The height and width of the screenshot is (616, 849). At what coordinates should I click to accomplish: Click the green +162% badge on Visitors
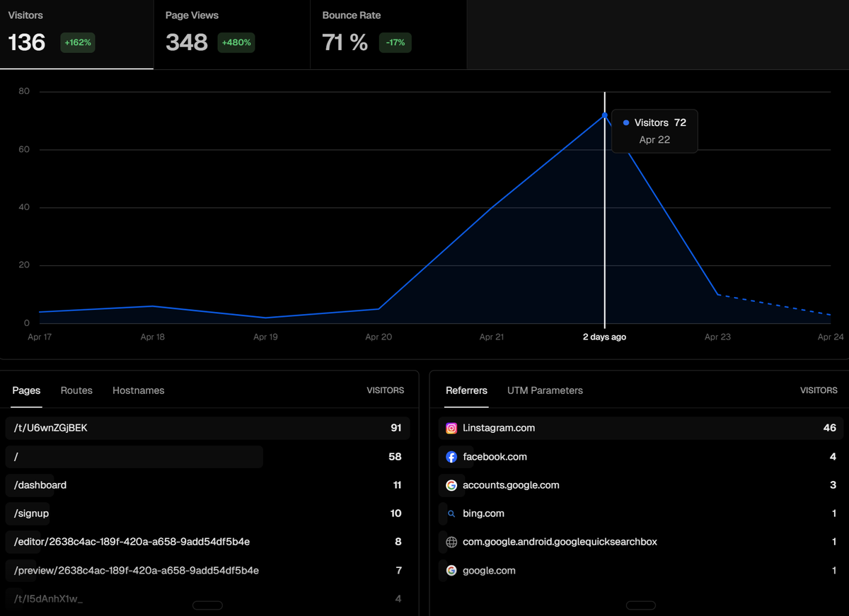pyautogui.click(x=77, y=42)
